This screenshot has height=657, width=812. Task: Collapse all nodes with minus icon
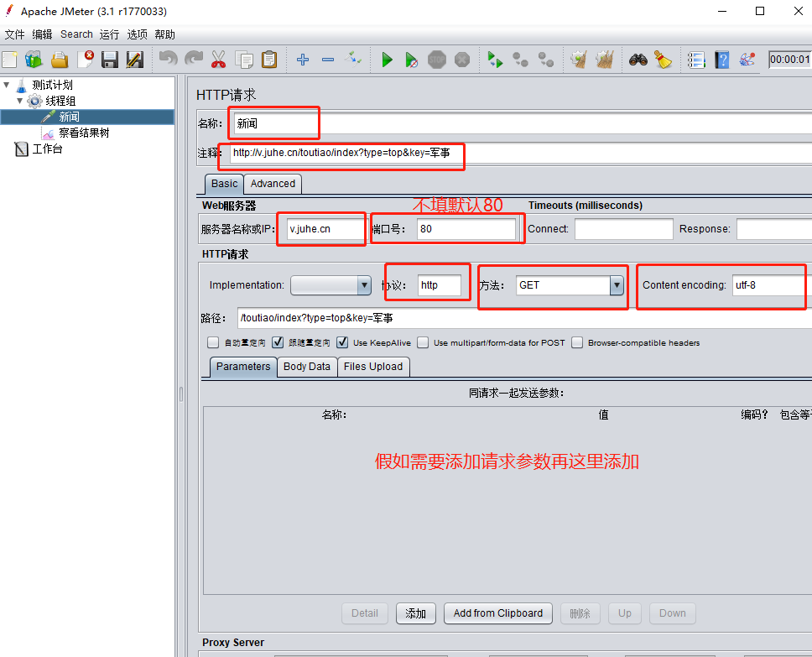[328, 60]
